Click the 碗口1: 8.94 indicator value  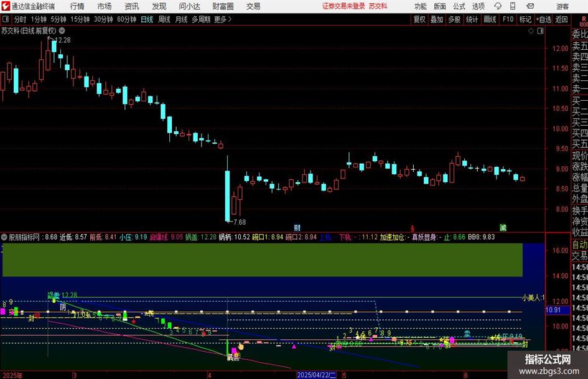tap(268, 237)
